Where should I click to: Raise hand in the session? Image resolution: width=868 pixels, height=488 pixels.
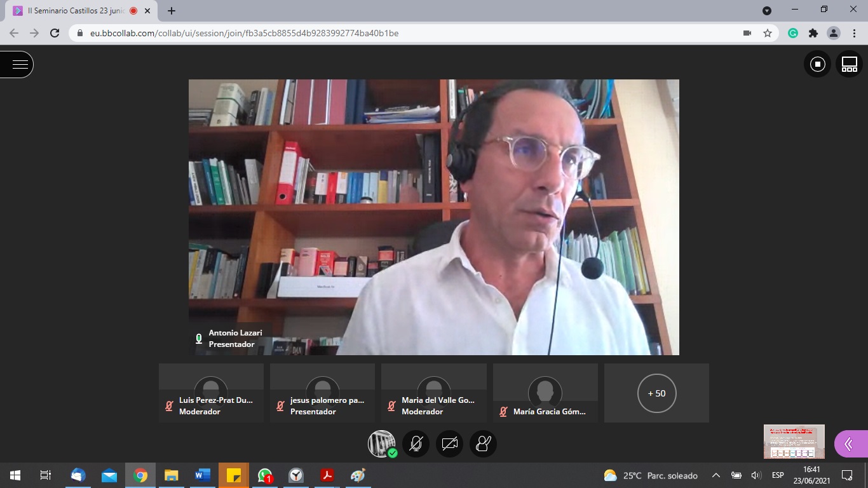tap(483, 444)
